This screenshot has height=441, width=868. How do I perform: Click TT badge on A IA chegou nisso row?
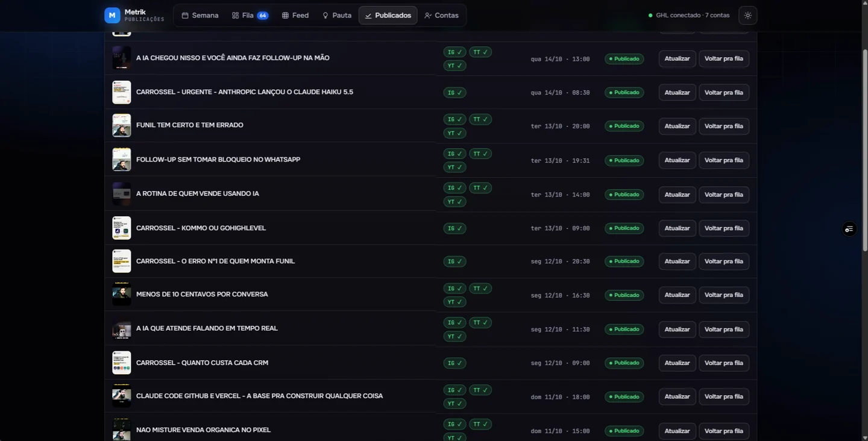click(x=480, y=52)
